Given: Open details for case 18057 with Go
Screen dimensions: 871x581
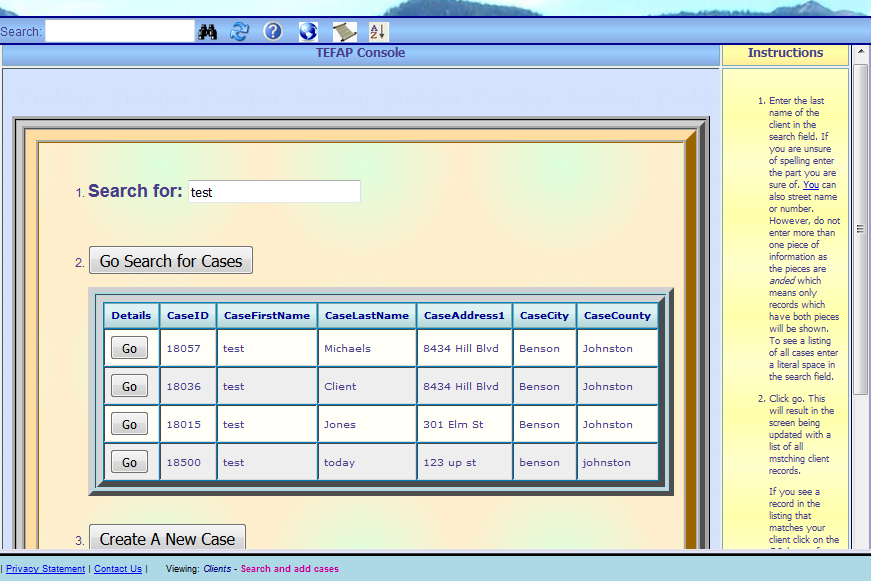Looking at the screenshot, I should point(129,348).
